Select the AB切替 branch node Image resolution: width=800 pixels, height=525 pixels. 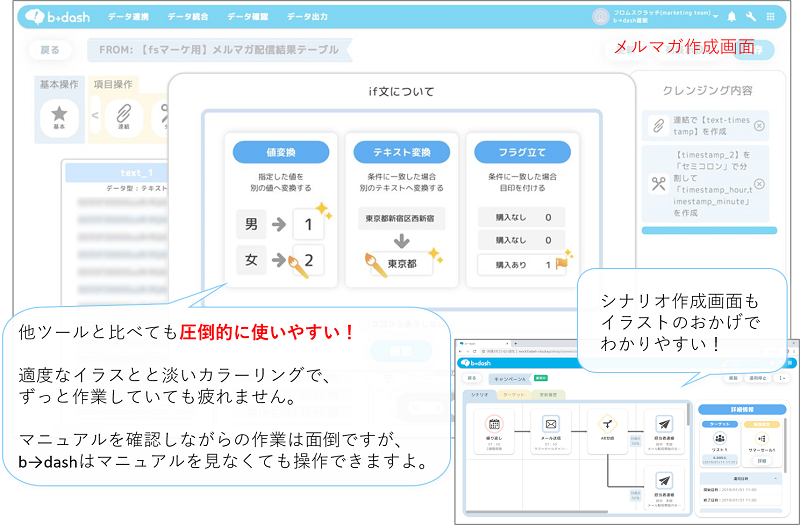pos(607,431)
